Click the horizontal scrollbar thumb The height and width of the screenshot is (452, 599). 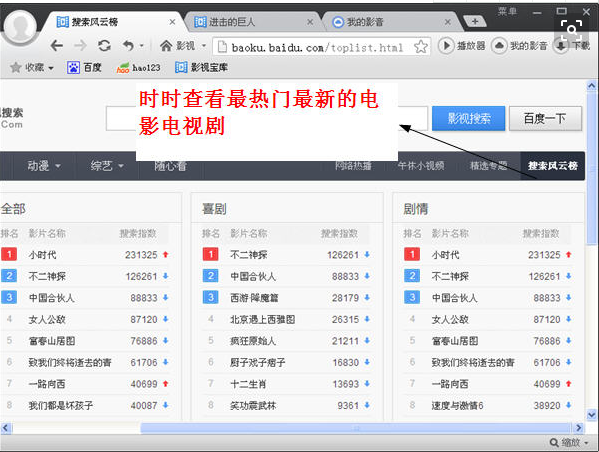pyautogui.click(x=356, y=428)
